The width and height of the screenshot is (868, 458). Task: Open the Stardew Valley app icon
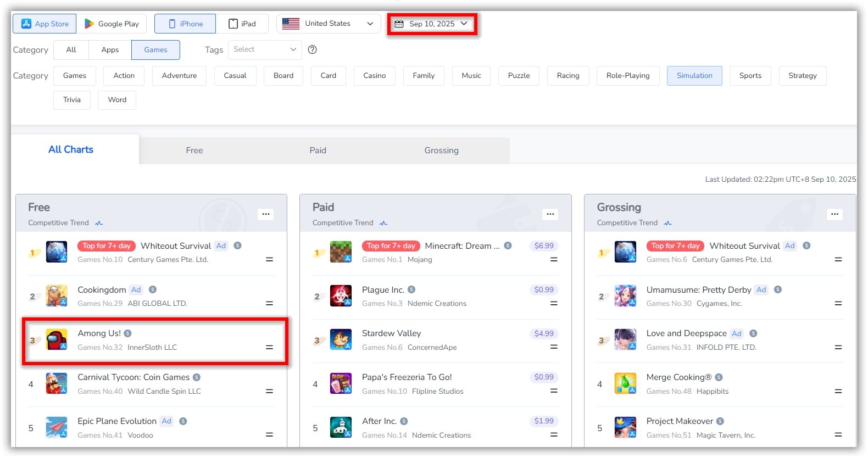pyautogui.click(x=341, y=340)
